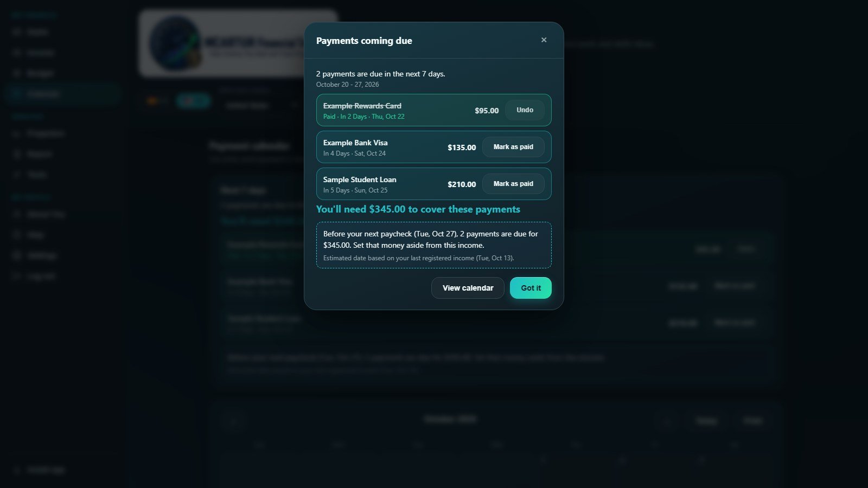The height and width of the screenshot is (488, 868).
Task: Click the You'll need $345.00 summary line
Action: click(x=418, y=209)
